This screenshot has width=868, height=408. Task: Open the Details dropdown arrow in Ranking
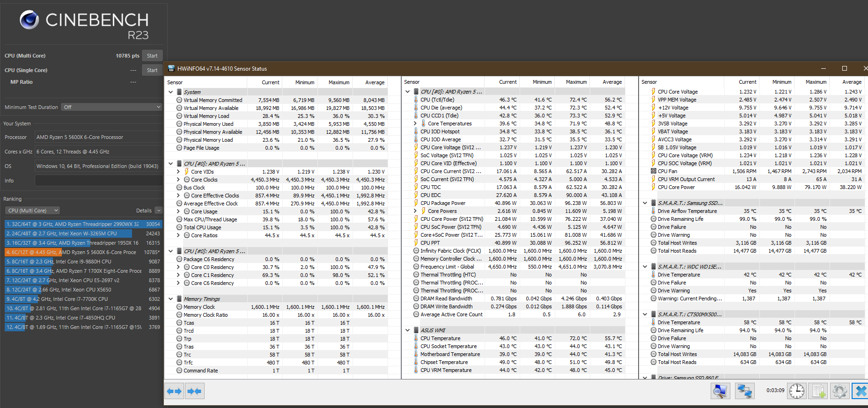159,211
